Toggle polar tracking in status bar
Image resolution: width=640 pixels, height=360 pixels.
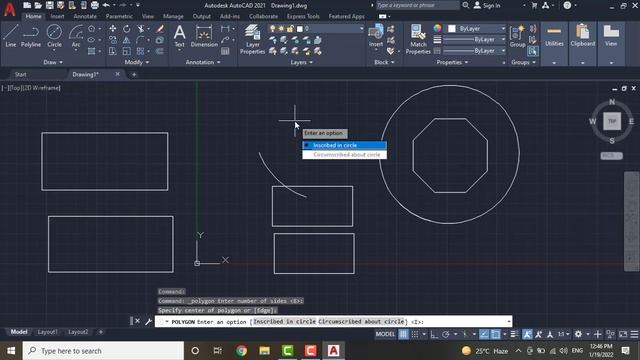coord(446,334)
